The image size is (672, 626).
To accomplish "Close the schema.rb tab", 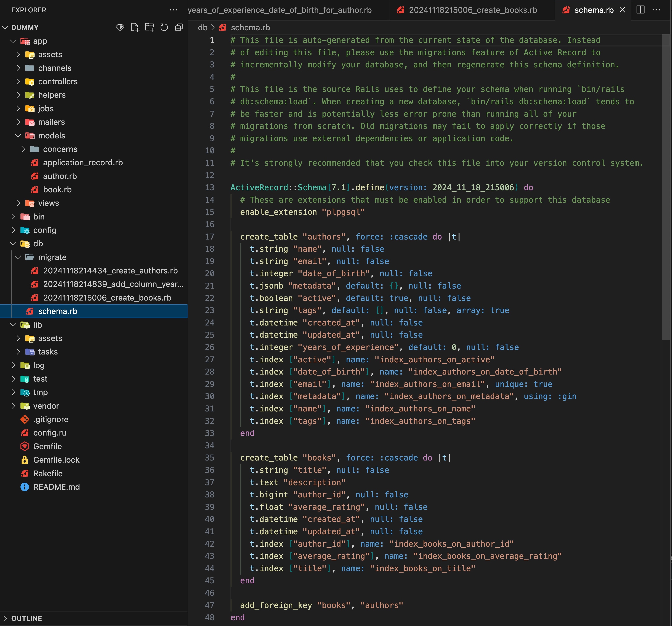I will click(622, 10).
